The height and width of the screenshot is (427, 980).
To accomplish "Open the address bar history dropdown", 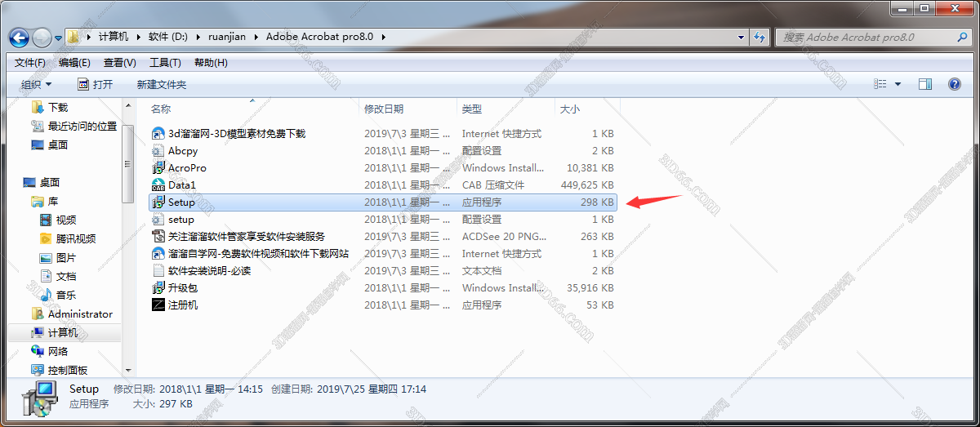I will pos(742,37).
